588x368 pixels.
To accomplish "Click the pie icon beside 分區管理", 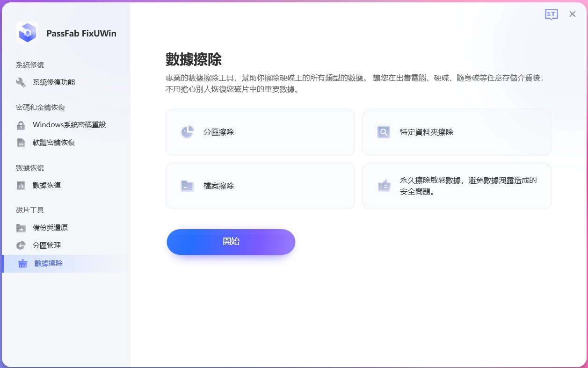I will point(21,245).
